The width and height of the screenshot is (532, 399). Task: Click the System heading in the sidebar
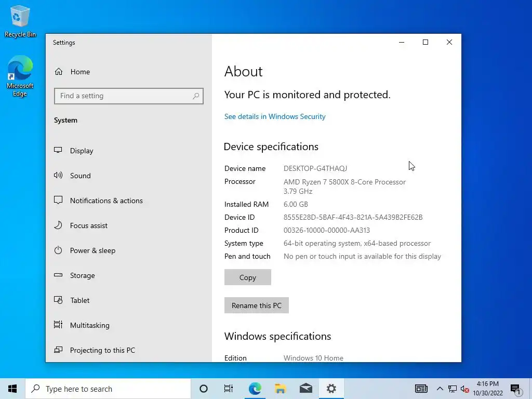(x=65, y=120)
